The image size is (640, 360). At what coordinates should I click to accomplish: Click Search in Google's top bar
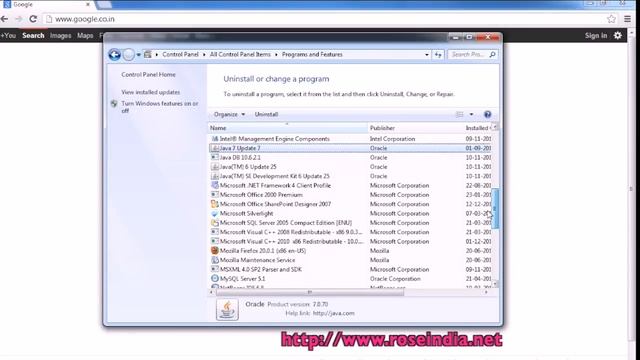[x=33, y=36]
